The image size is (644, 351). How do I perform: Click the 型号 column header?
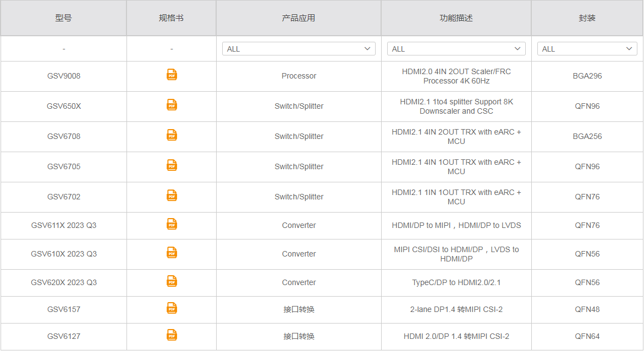click(x=64, y=18)
